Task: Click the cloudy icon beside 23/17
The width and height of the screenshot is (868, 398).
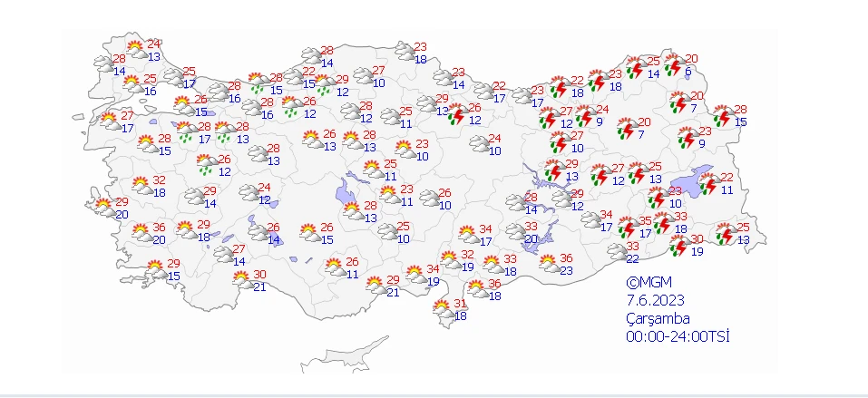Action: (522, 96)
